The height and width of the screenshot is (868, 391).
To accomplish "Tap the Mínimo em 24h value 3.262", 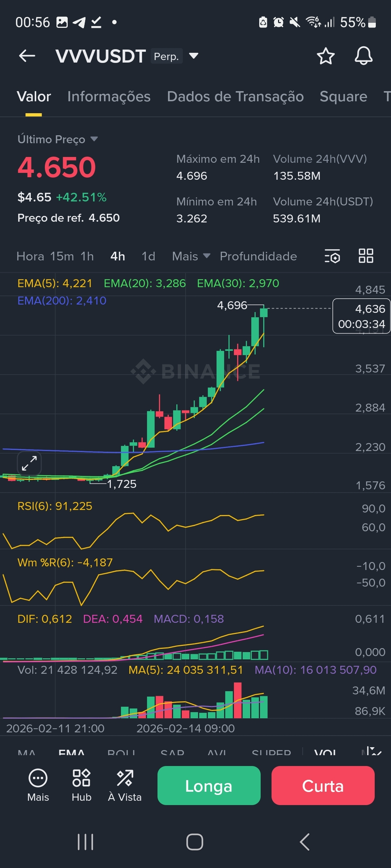I will coord(192,218).
